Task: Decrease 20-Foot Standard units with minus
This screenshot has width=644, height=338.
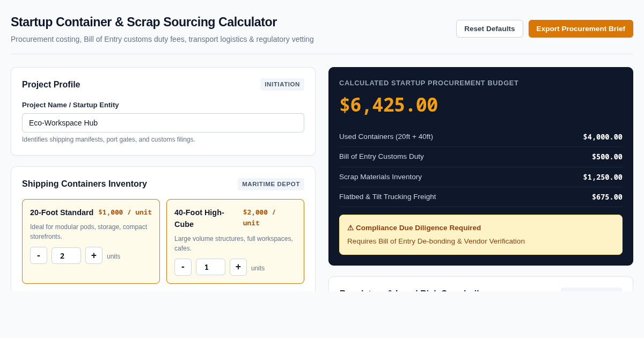Action: click(39, 255)
